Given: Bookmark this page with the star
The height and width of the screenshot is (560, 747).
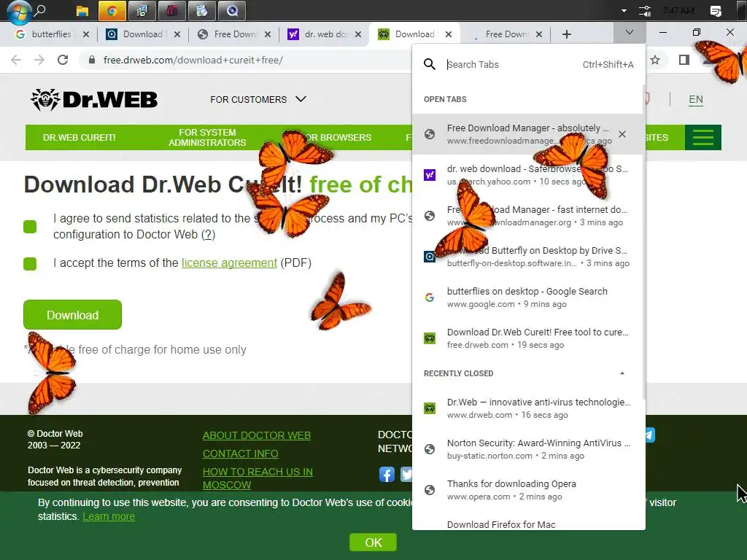Looking at the screenshot, I should pyautogui.click(x=656, y=60).
